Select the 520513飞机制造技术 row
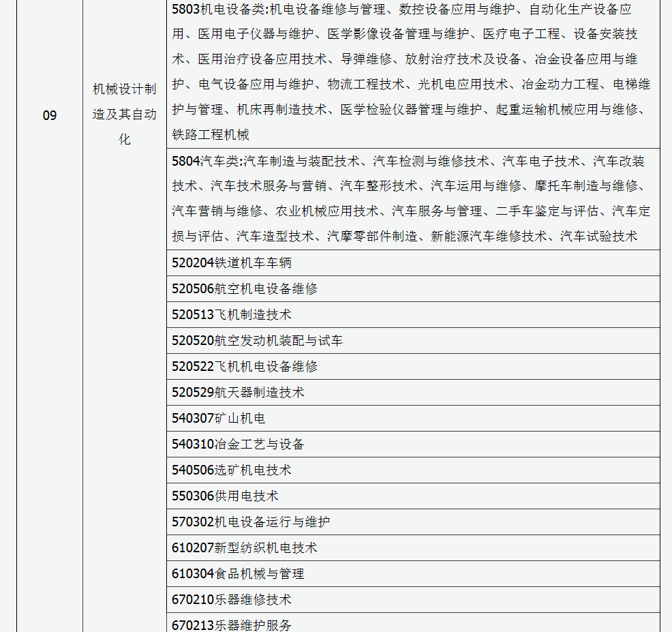The image size is (672, 632). pos(232,315)
